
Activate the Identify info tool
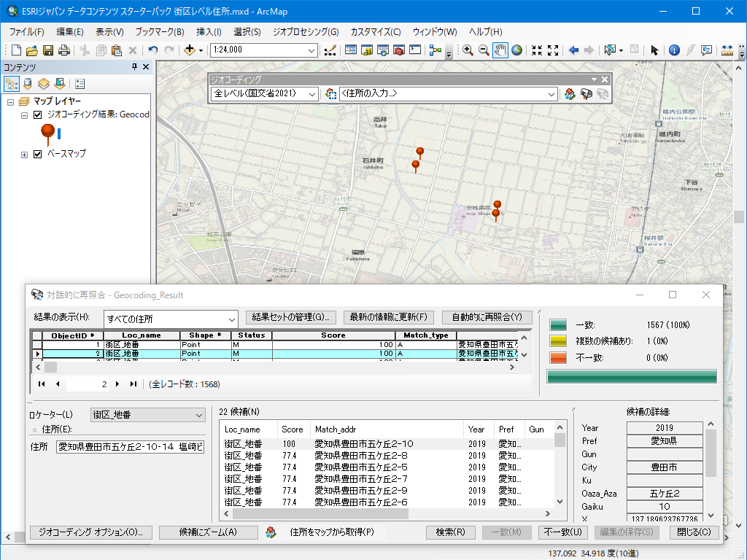point(674,50)
